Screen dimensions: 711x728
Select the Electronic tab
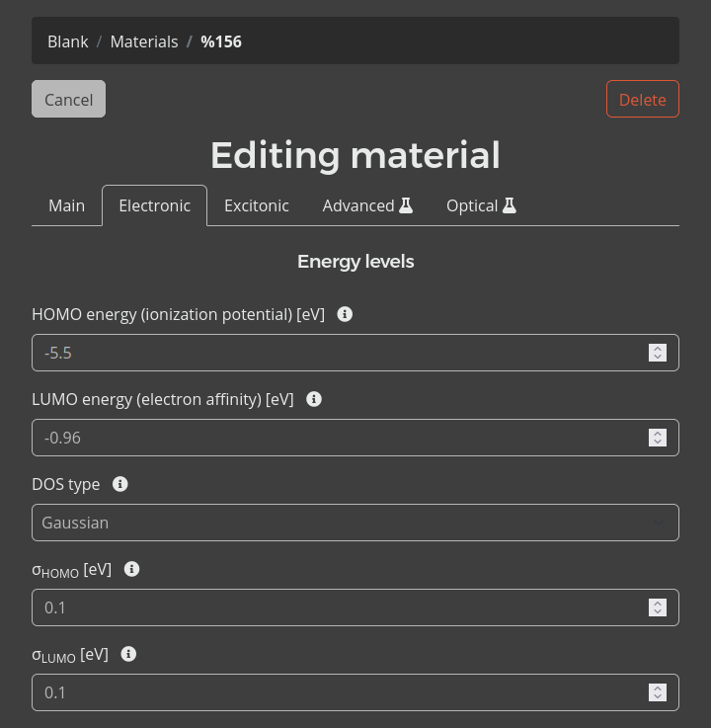(154, 205)
